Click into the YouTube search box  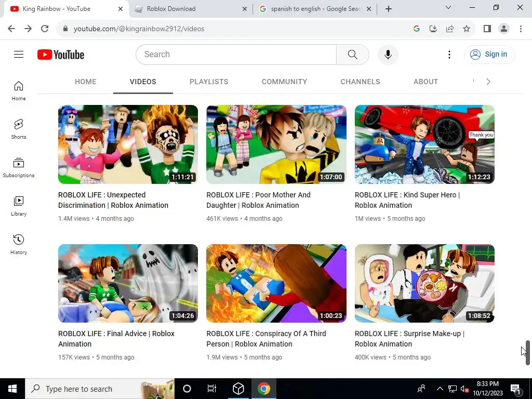pos(236,54)
